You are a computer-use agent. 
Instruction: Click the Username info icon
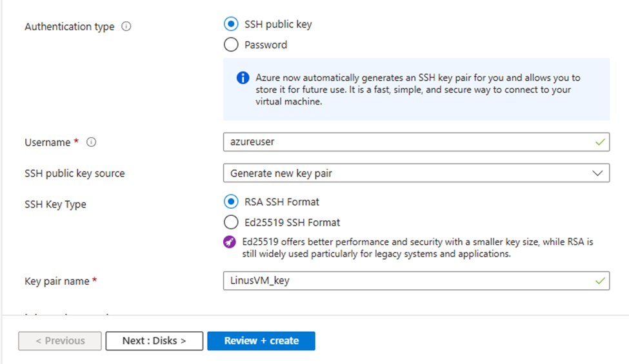(91, 142)
